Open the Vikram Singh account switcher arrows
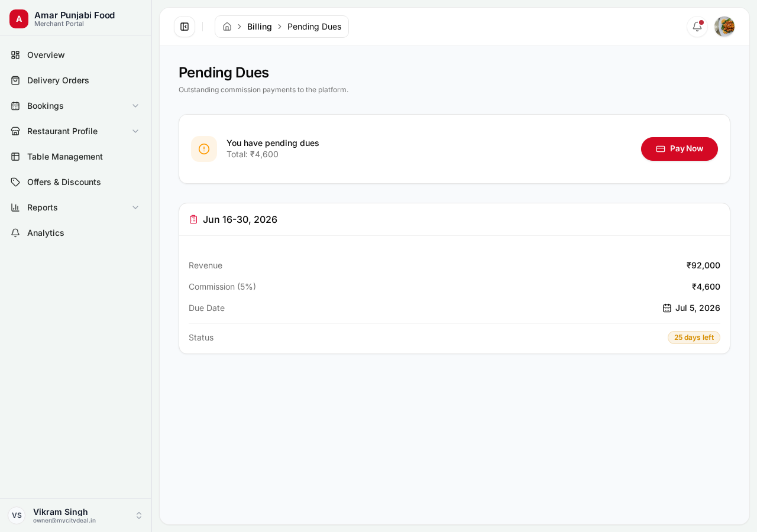 pos(139,515)
